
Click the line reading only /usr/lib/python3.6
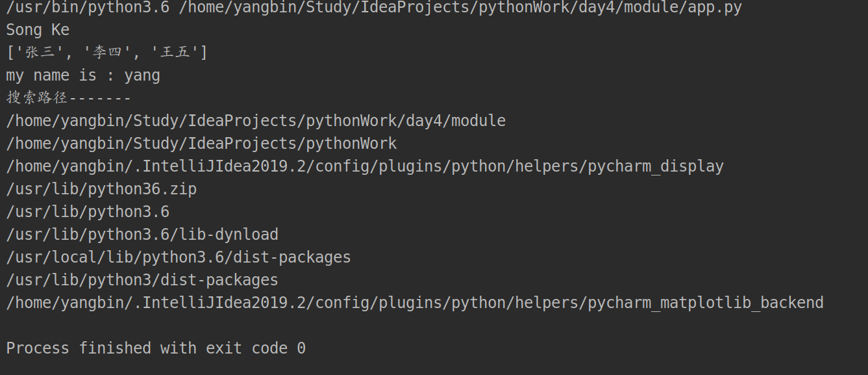pos(88,212)
